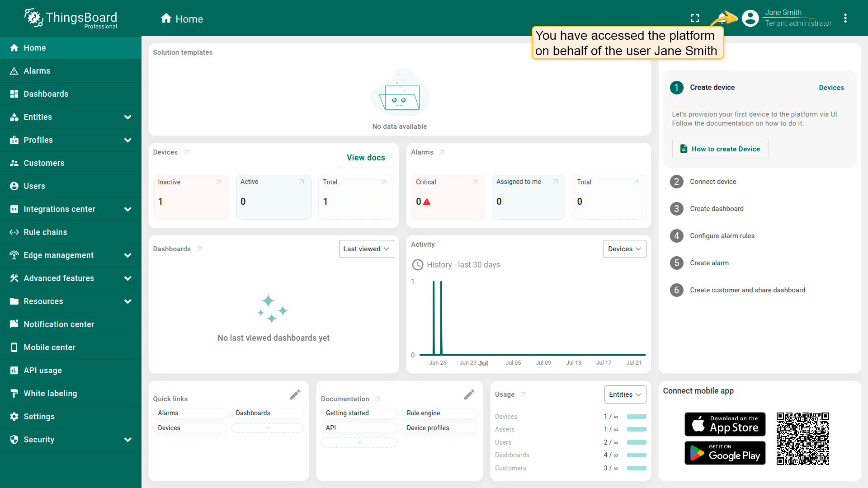Viewport: 868px width, 488px height.
Task: Click the Download on App Store badge
Action: 725,424
